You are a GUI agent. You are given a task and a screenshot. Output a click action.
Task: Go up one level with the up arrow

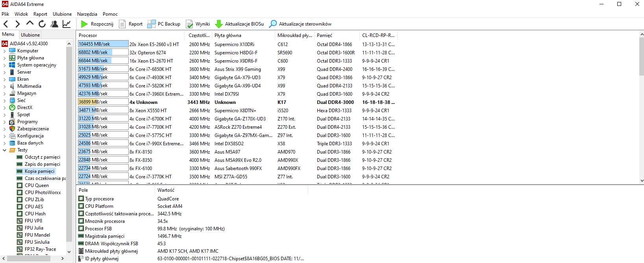click(x=30, y=24)
